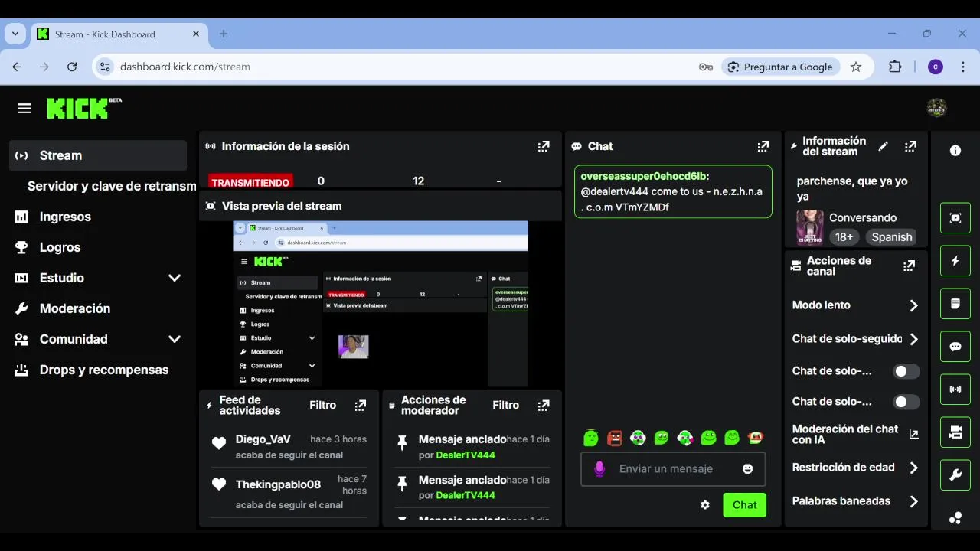Click the Conversando category thumbnail
This screenshot has width=980, height=551.
[809, 227]
